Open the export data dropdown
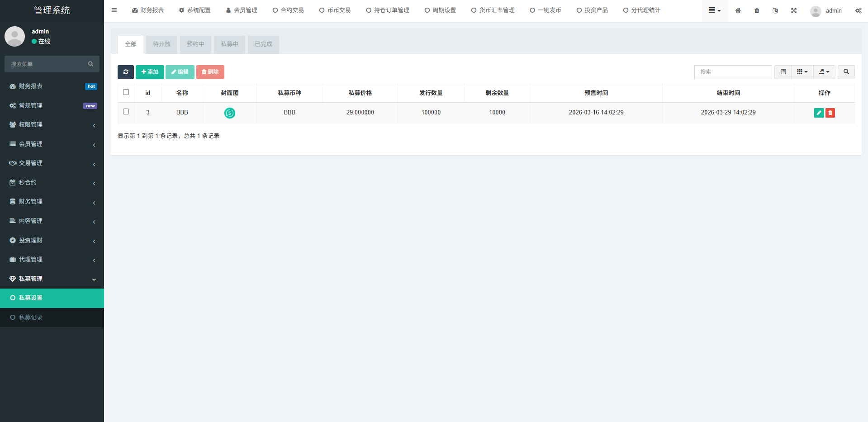This screenshot has width=868, height=422. pos(824,72)
